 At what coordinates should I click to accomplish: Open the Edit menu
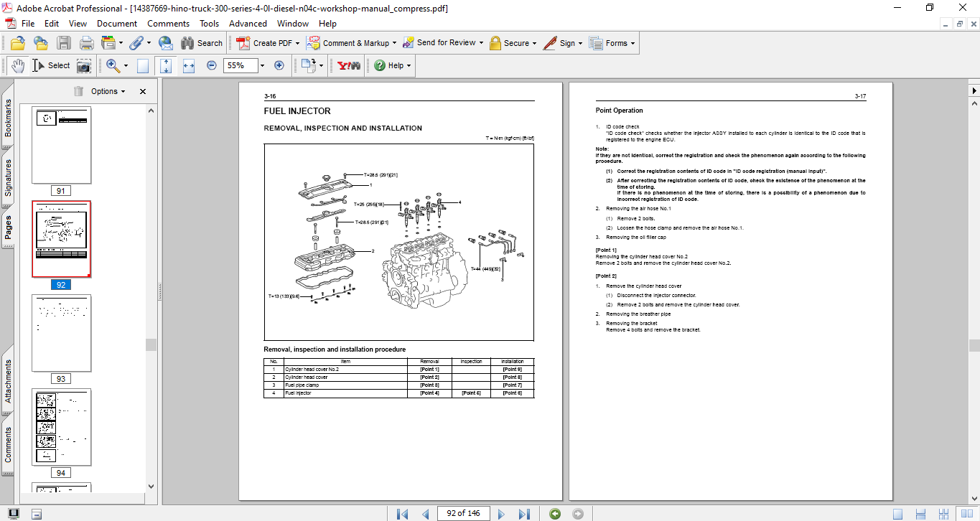coord(52,24)
